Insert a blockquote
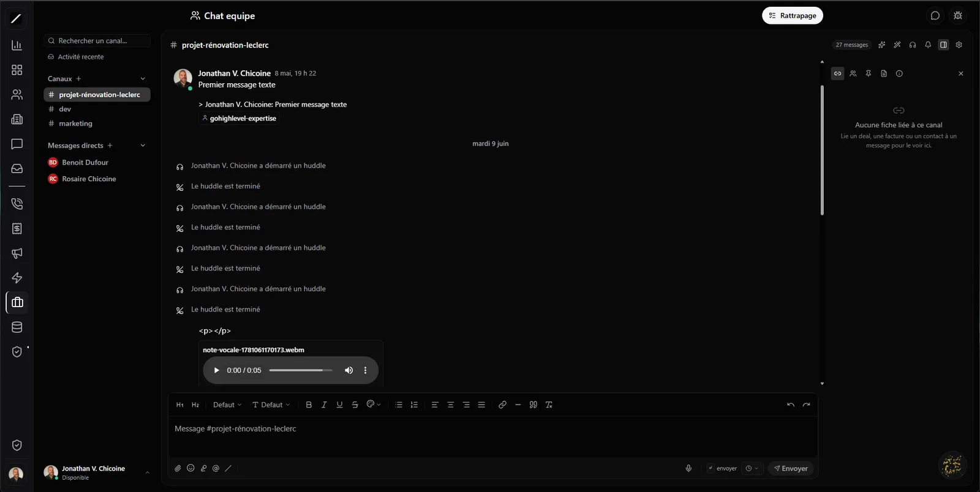Image resolution: width=980 pixels, height=492 pixels. click(x=533, y=405)
